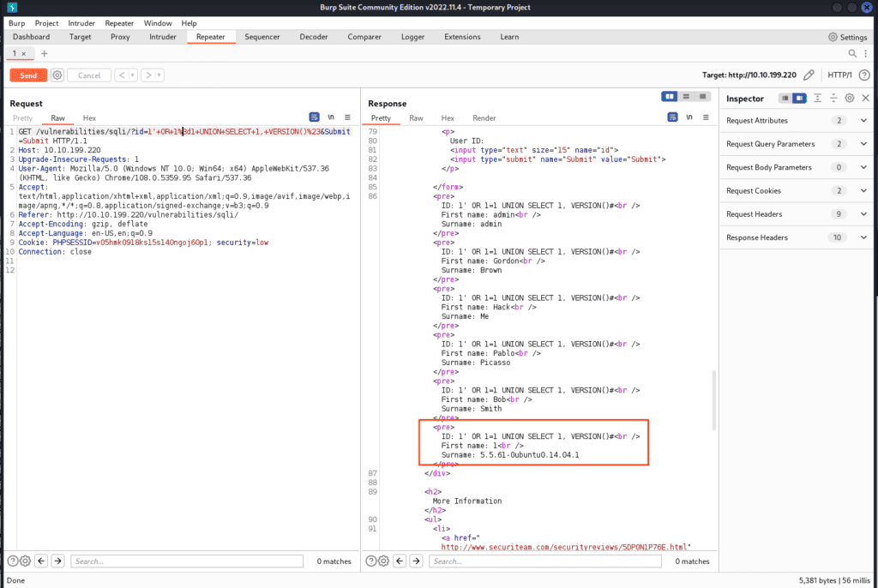
Task: Go to previous Request search match
Action: 41,561
